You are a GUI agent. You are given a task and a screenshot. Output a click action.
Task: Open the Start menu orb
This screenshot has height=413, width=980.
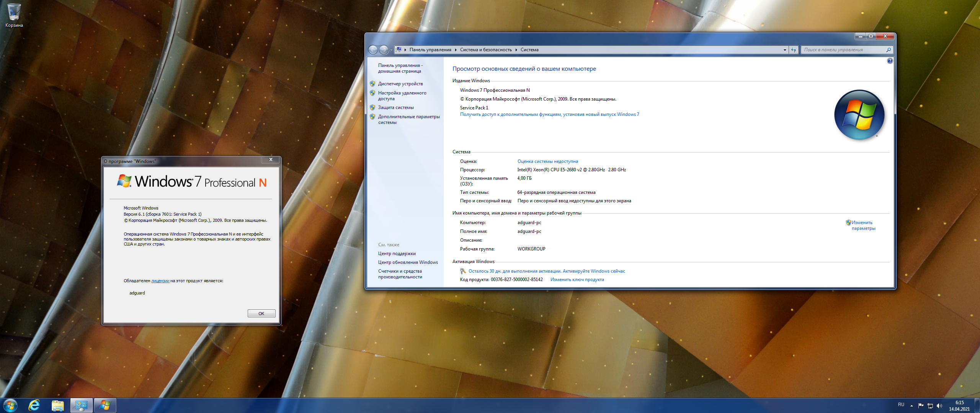pos(10,405)
